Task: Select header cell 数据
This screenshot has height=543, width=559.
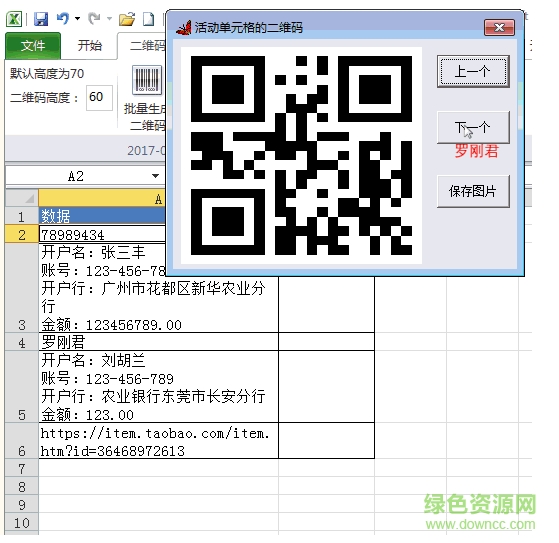Action: (x=102, y=216)
